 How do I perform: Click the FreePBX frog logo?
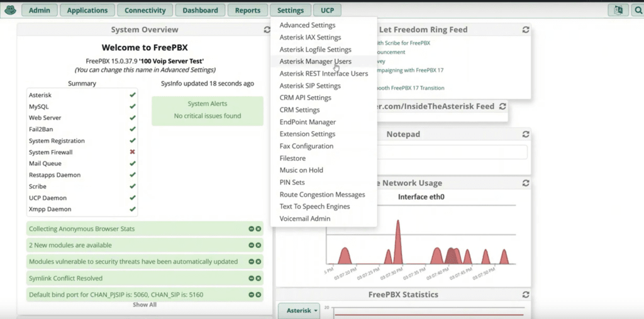point(9,10)
